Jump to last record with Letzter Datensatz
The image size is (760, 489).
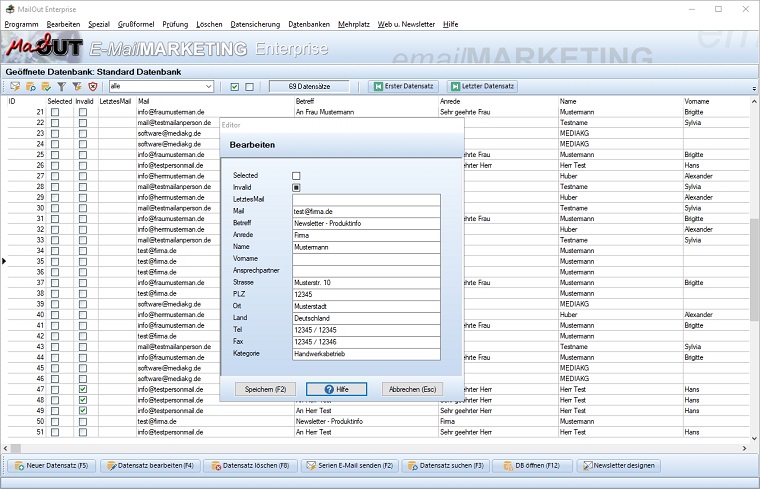(x=482, y=86)
